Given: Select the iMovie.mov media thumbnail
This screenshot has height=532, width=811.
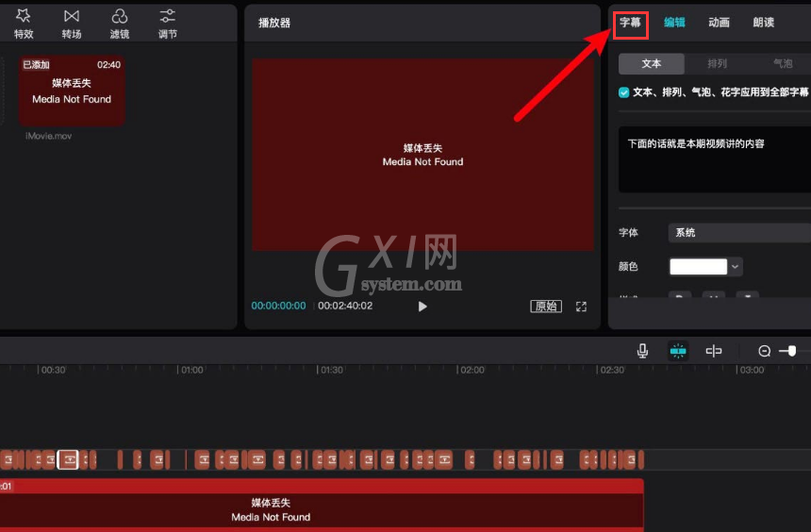Looking at the screenshot, I should [72, 91].
